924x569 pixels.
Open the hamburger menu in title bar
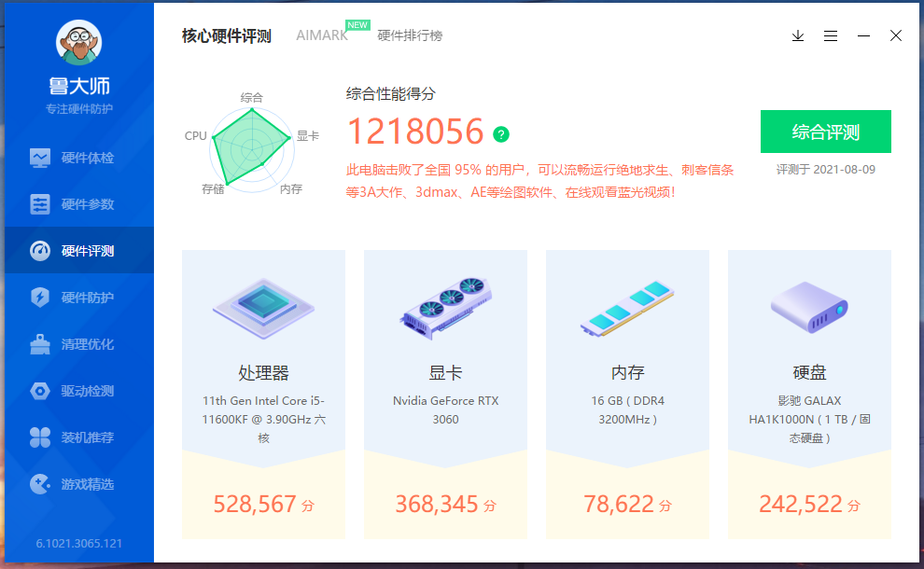(831, 36)
